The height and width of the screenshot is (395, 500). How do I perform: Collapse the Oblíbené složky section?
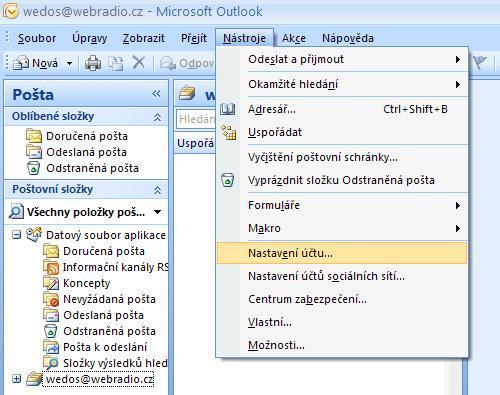click(157, 117)
